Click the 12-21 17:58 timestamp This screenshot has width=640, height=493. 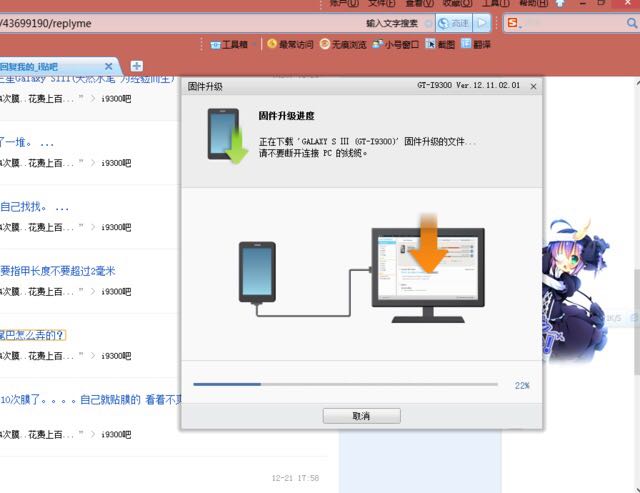[x=296, y=478]
